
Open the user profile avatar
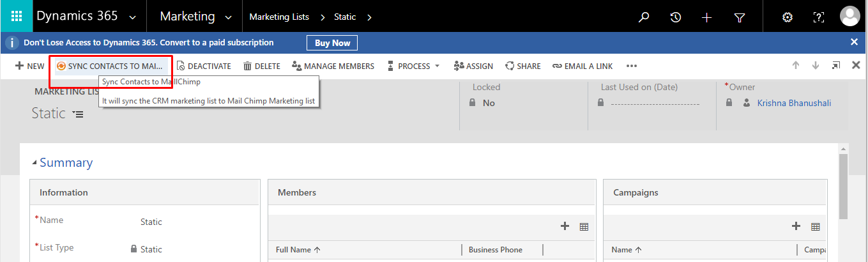point(849,17)
